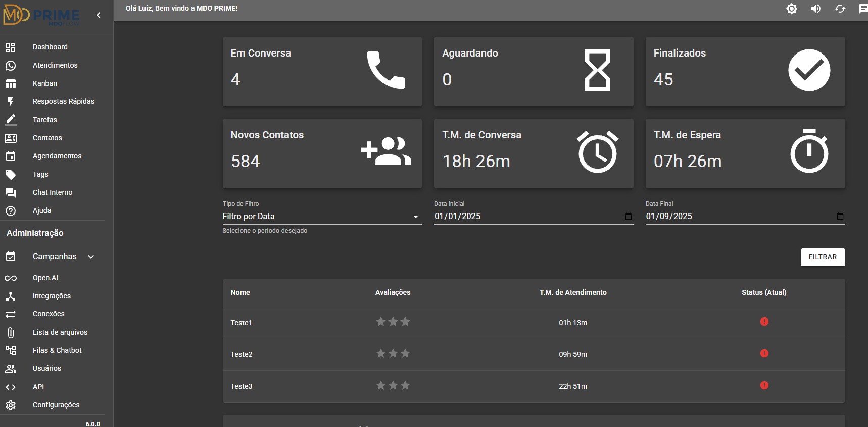
Task: Click the Data Final date field
Action: click(745, 217)
